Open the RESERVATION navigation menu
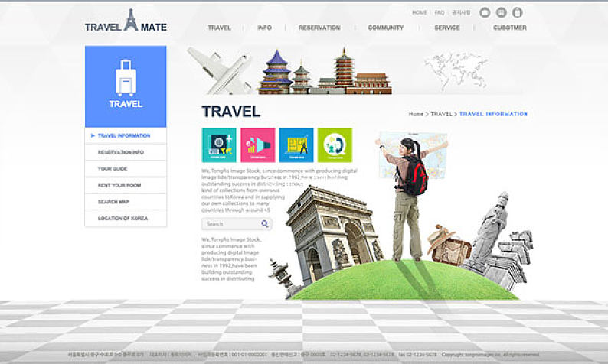 319,28
